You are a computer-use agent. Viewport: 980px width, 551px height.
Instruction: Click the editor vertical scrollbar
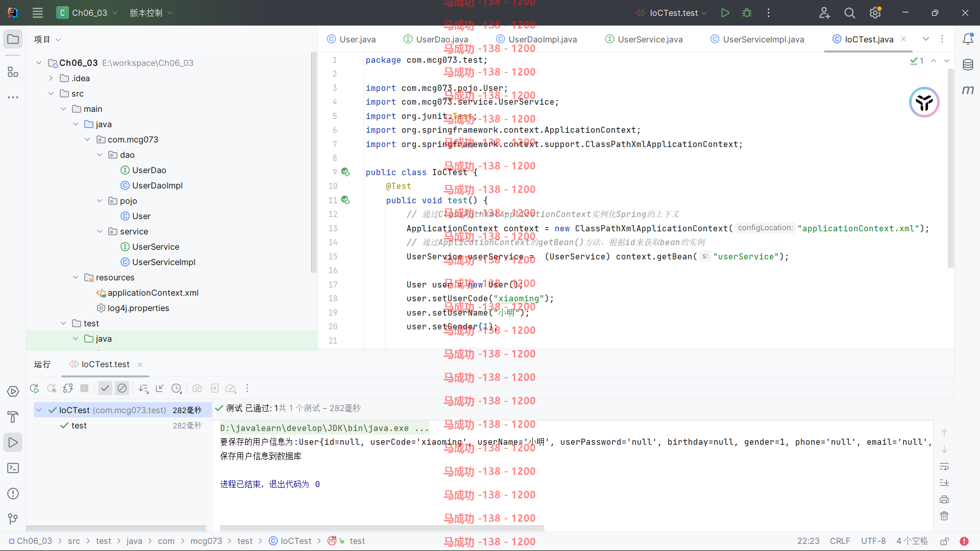click(x=950, y=169)
